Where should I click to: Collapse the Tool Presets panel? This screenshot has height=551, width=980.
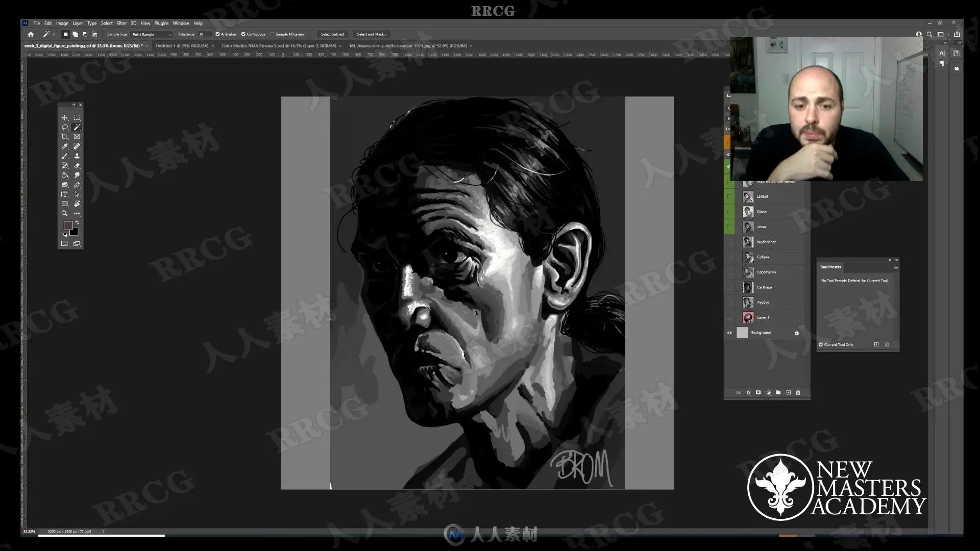click(890, 260)
